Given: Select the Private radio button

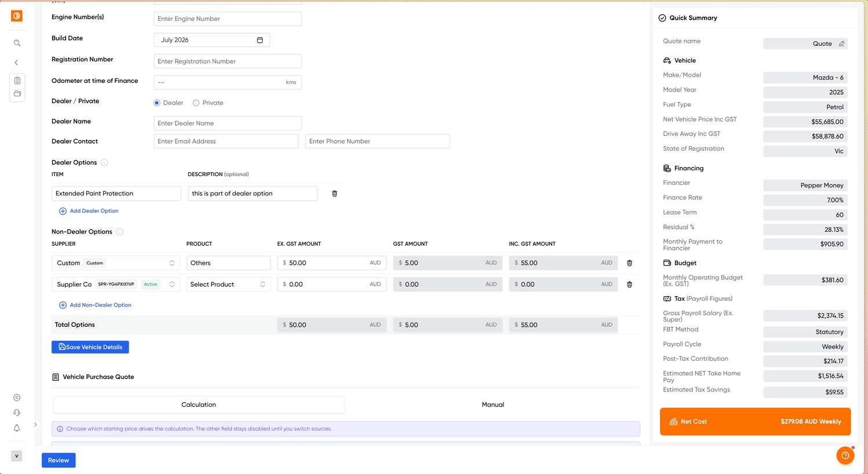Looking at the screenshot, I should (x=196, y=103).
